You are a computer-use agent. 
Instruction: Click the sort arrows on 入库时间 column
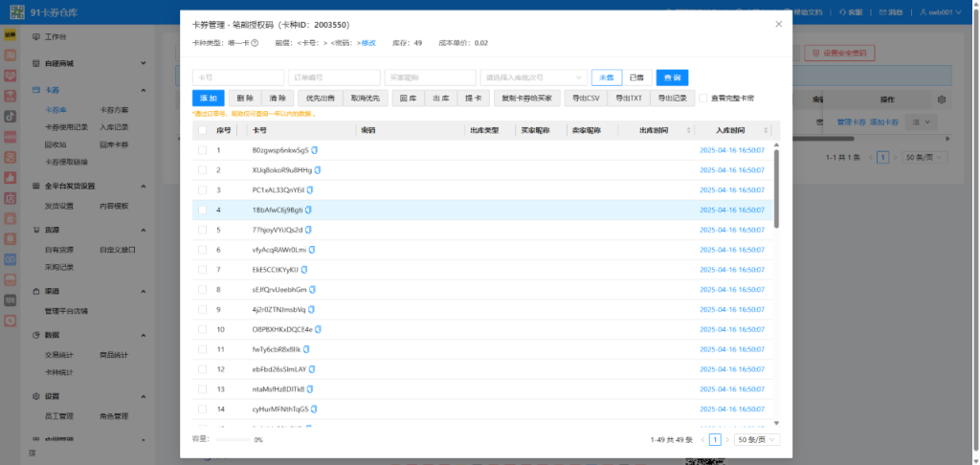[x=766, y=130]
